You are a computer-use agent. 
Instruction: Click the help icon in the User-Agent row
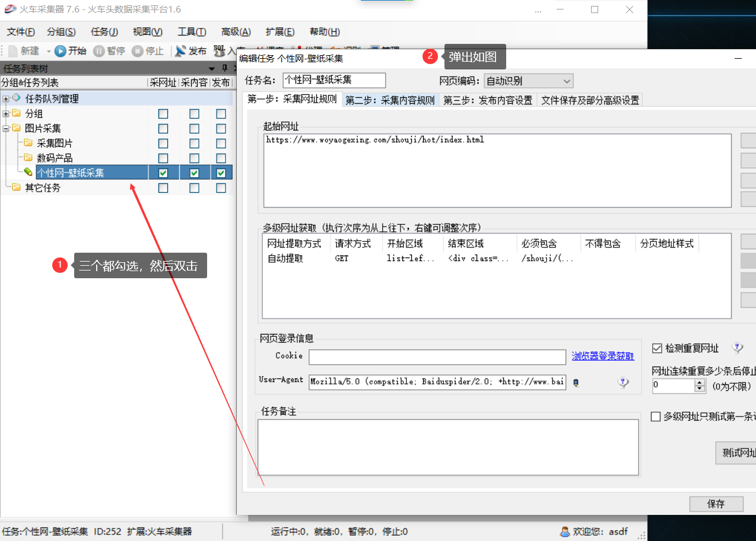click(623, 383)
